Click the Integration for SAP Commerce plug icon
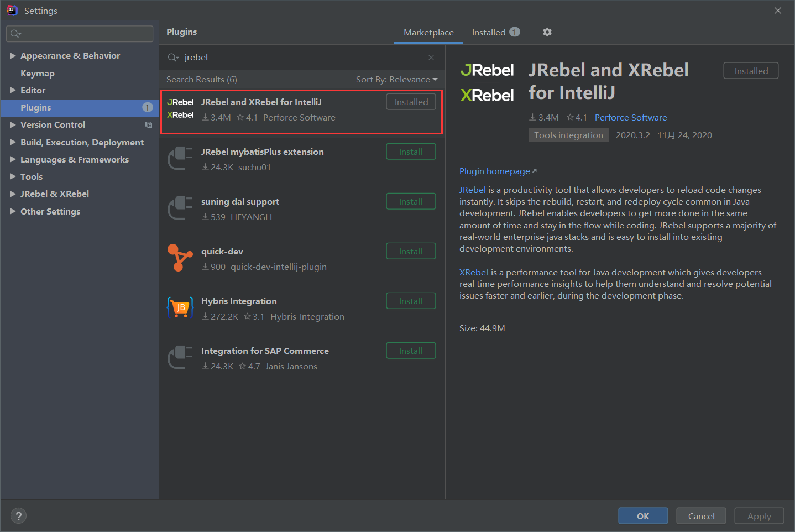This screenshot has height=532, width=795. point(180,357)
